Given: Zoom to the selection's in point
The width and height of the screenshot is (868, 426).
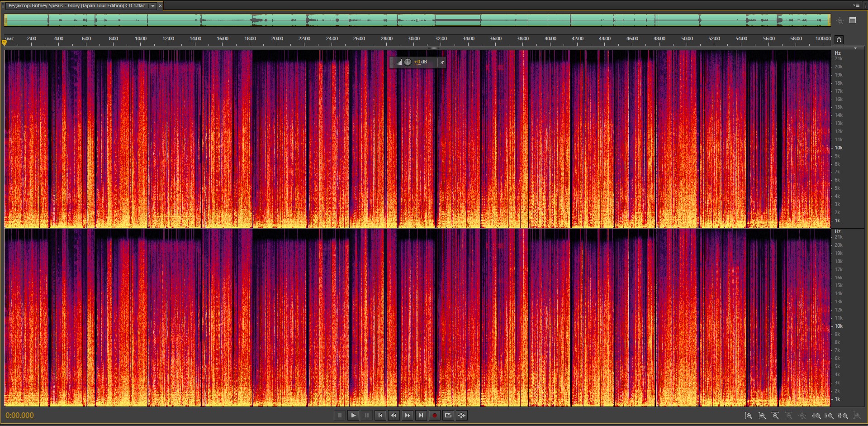Looking at the screenshot, I should [x=816, y=416].
